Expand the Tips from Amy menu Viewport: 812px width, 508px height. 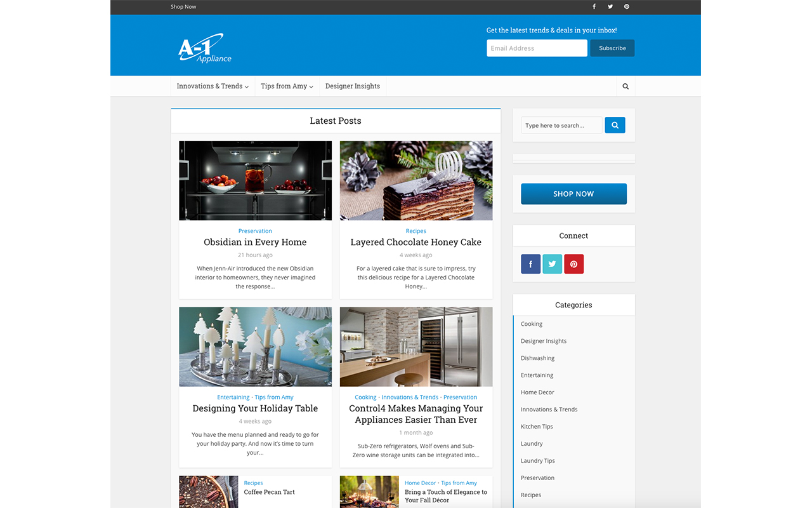click(x=287, y=86)
